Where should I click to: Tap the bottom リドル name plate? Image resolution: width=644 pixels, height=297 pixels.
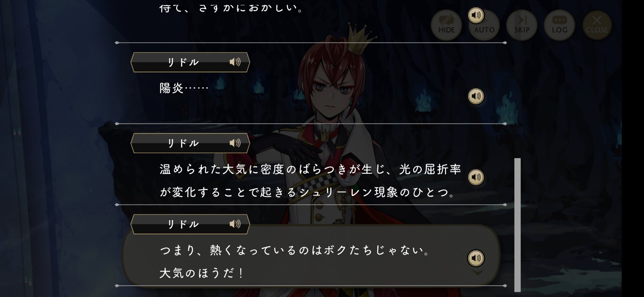click(190, 224)
